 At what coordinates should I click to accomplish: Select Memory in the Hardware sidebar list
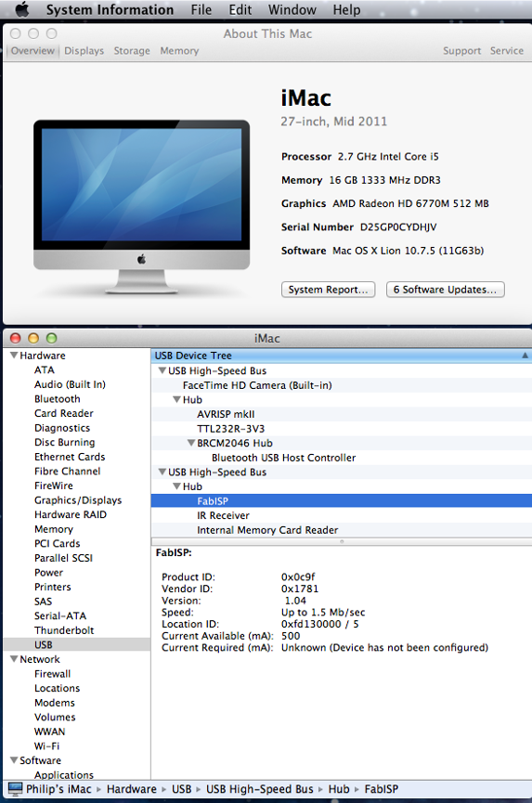[53, 529]
